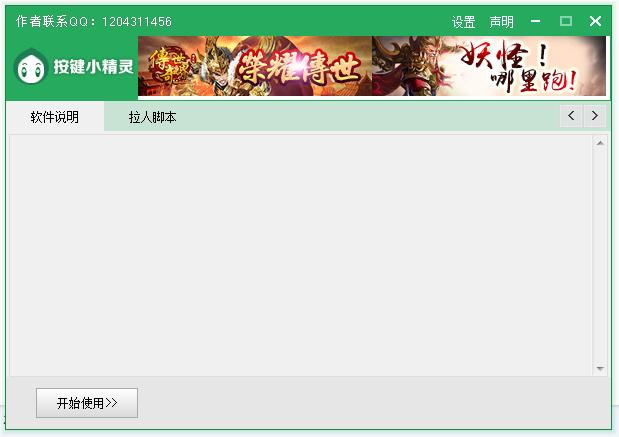Open 设置 in the title bar
Screen dimensions: 619x437
click(x=463, y=22)
